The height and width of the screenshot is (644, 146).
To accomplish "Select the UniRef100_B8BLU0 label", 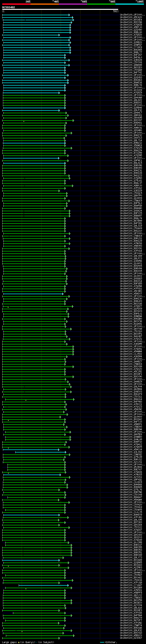I will (x=131, y=32).
